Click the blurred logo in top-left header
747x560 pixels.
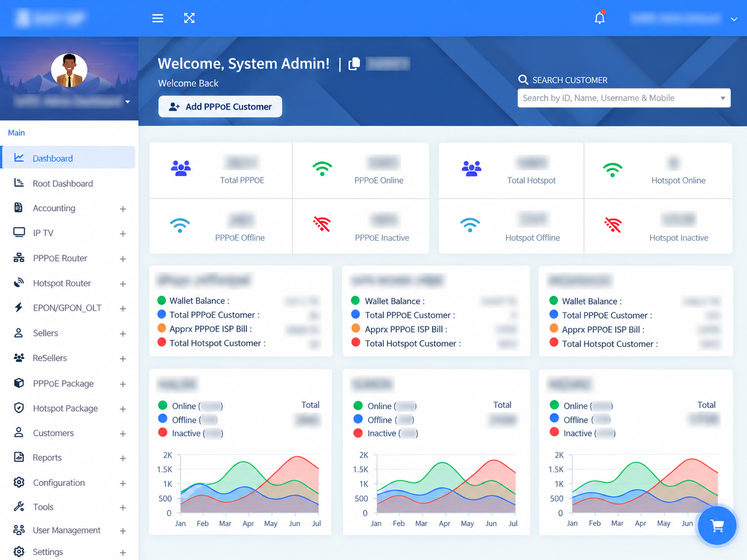point(50,18)
